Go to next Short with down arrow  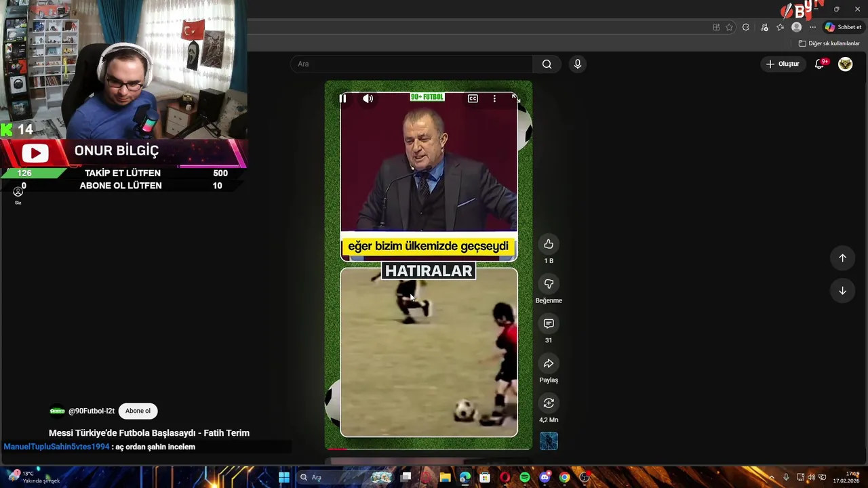842,291
